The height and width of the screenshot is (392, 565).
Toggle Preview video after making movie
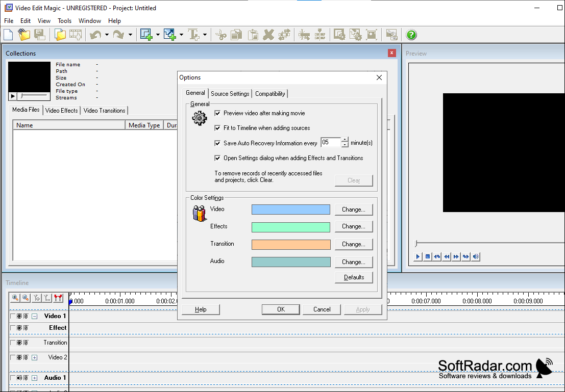click(217, 113)
